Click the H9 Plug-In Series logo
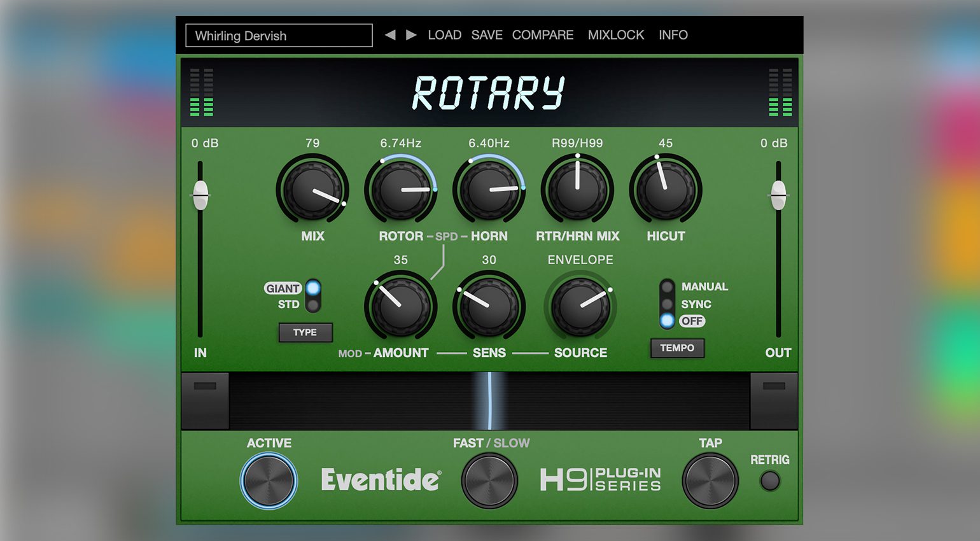The width and height of the screenshot is (980, 541). coord(601,480)
